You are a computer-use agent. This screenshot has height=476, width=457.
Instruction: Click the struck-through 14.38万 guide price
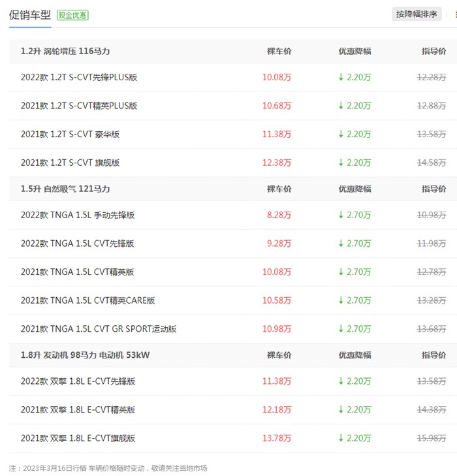pos(432,410)
